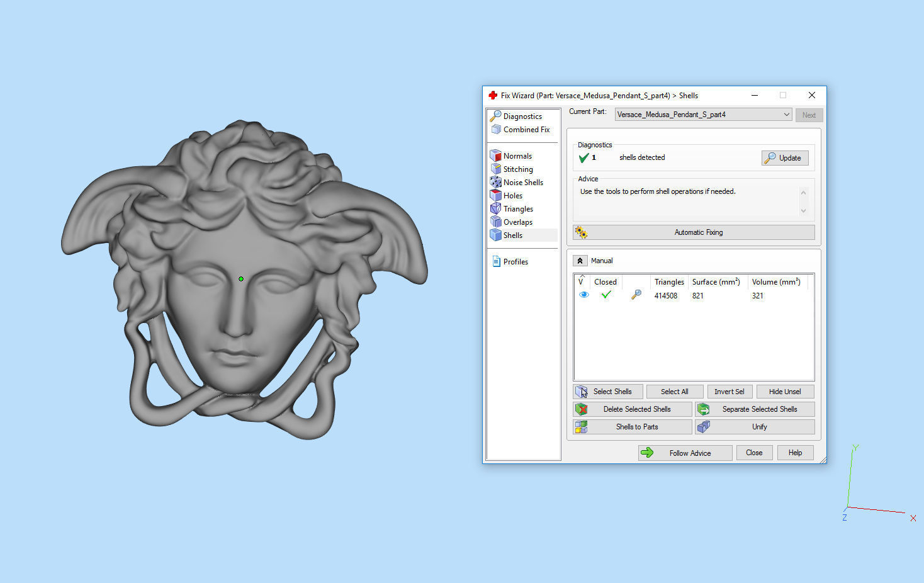Click the Noise Shells icon
924x583 pixels.
point(496,182)
